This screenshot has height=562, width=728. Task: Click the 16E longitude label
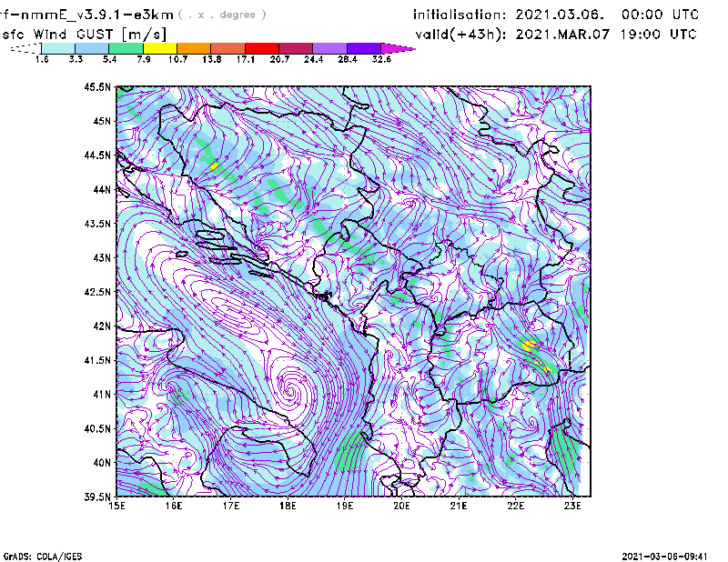[174, 506]
